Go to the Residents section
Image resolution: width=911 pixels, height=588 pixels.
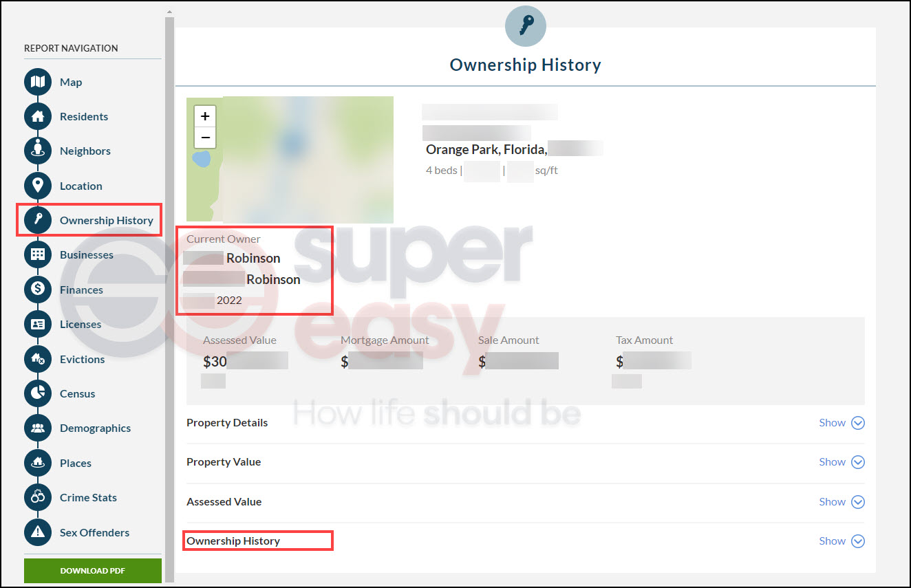84,116
